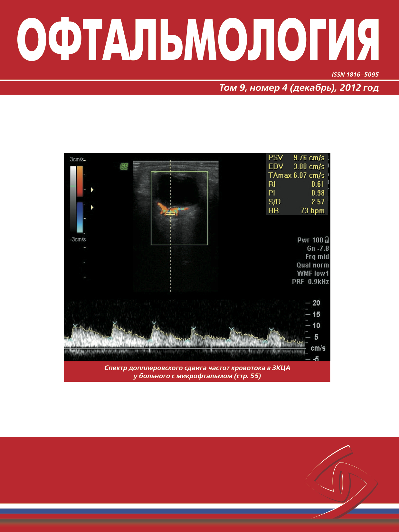Click the 'Frq mid' setting

click(317, 257)
